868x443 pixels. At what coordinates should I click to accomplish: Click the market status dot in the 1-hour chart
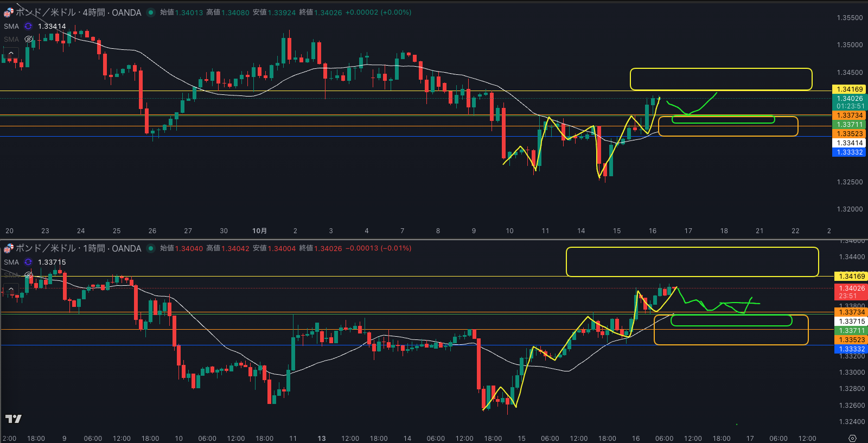pos(151,248)
